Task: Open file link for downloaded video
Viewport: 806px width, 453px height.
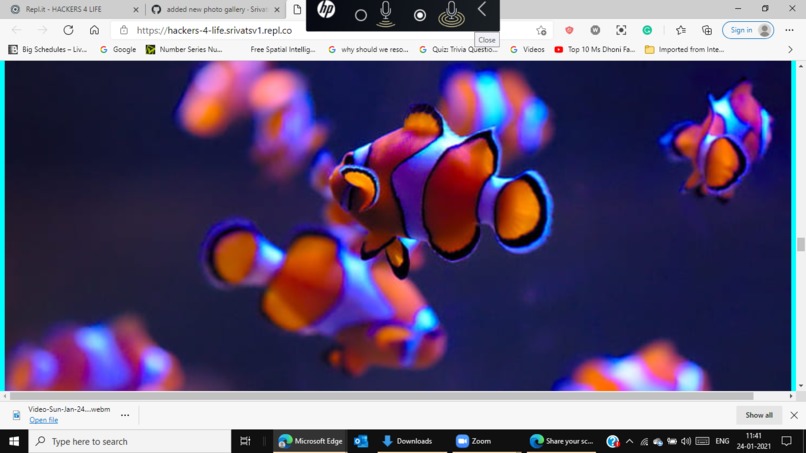Action: [44, 420]
